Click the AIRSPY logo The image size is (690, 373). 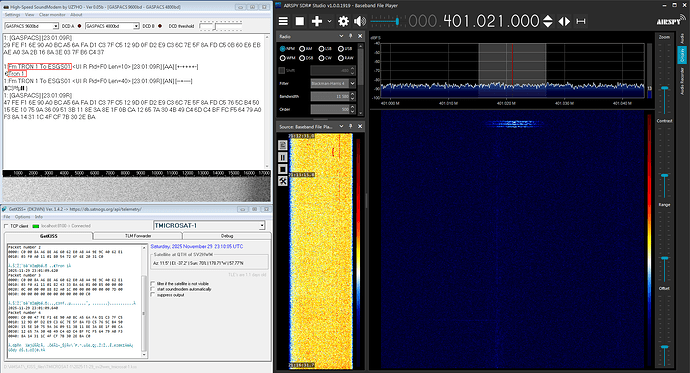(x=671, y=20)
